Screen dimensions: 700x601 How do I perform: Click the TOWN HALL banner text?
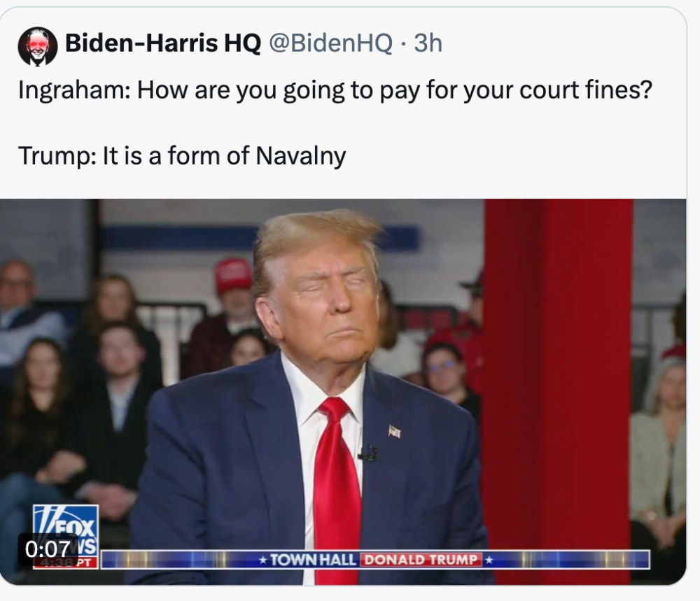click(x=313, y=560)
